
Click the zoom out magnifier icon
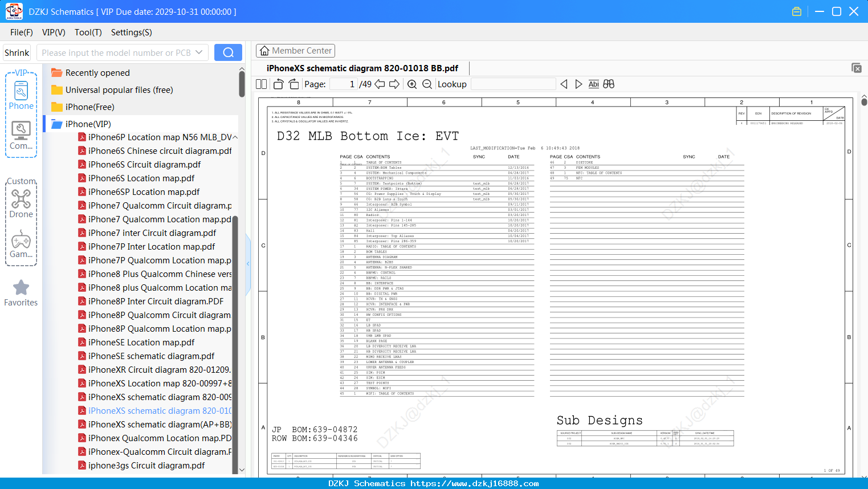[427, 84]
